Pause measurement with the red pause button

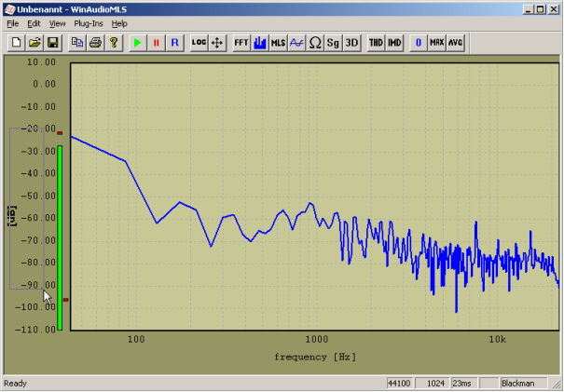pos(156,43)
